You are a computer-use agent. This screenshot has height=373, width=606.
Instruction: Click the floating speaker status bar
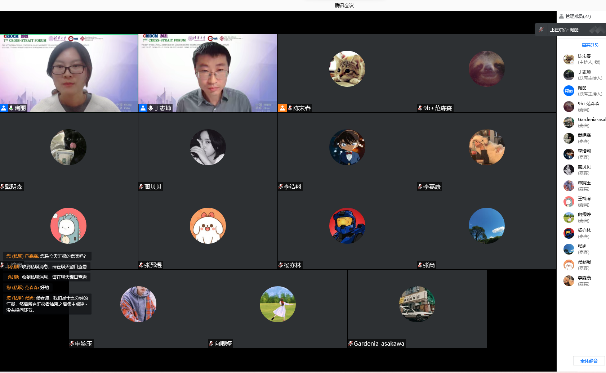click(570, 29)
